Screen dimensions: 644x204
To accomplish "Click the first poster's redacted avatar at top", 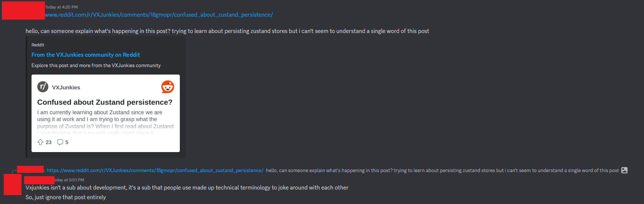I will pyautogui.click(x=23, y=10).
